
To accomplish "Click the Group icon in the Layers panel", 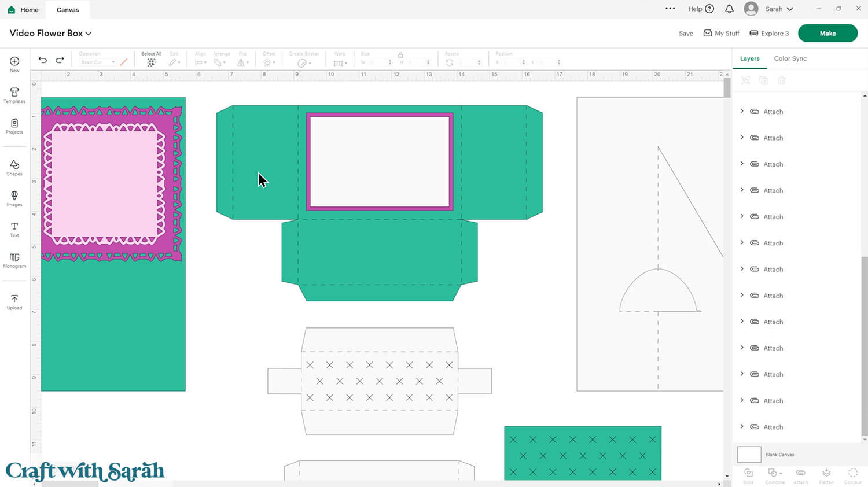I will click(x=745, y=80).
